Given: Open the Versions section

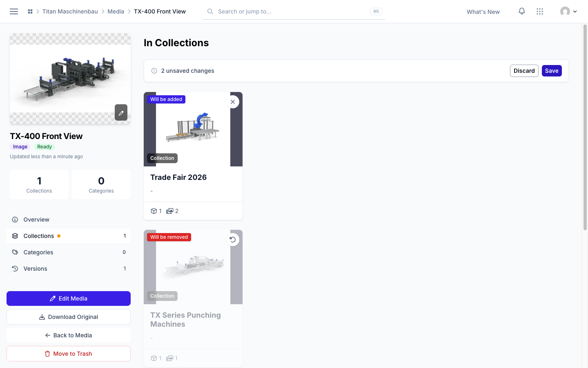Looking at the screenshot, I should pyautogui.click(x=69, y=269).
